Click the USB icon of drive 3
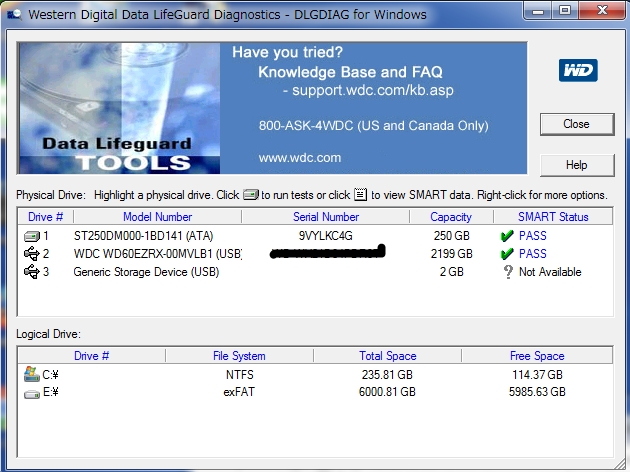The image size is (630, 472). [x=32, y=272]
